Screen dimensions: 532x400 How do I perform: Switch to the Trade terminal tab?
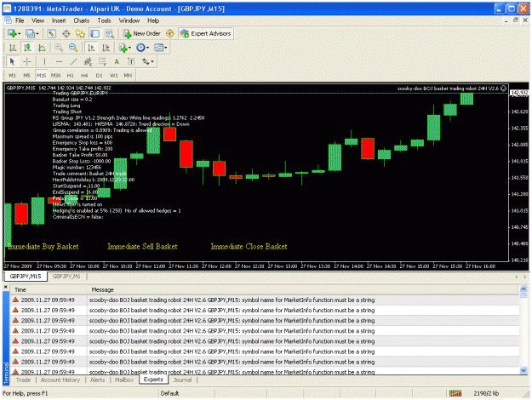pyautogui.click(x=24, y=380)
